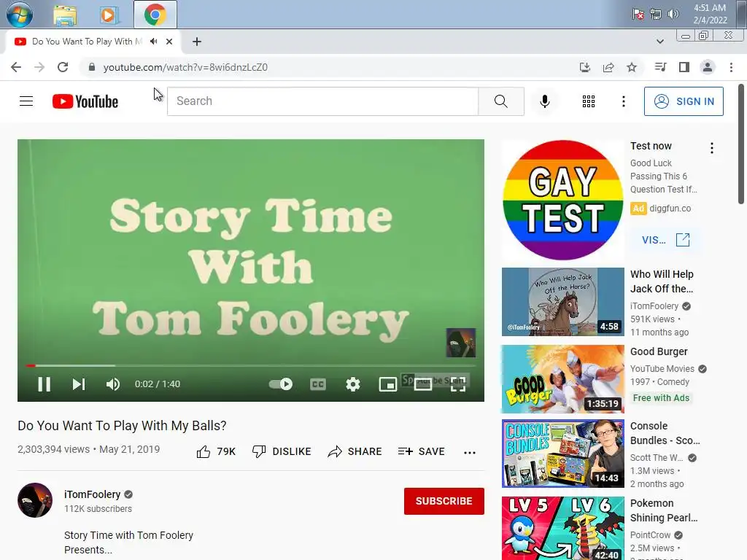Reload the page

tap(63, 67)
